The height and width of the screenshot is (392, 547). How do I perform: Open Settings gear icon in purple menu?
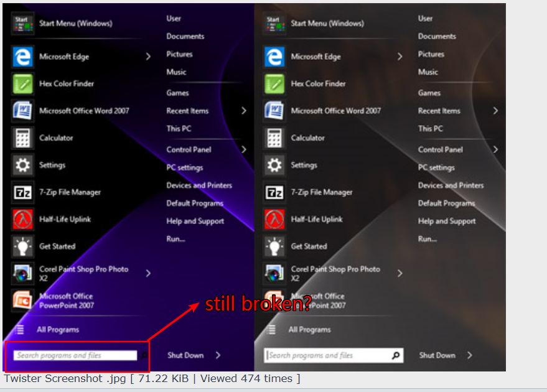pyautogui.click(x=22, y=165)
